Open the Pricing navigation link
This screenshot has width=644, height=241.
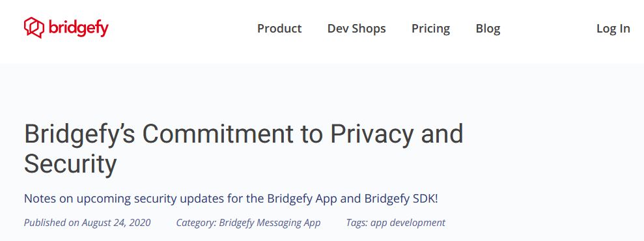pos(431,28)
